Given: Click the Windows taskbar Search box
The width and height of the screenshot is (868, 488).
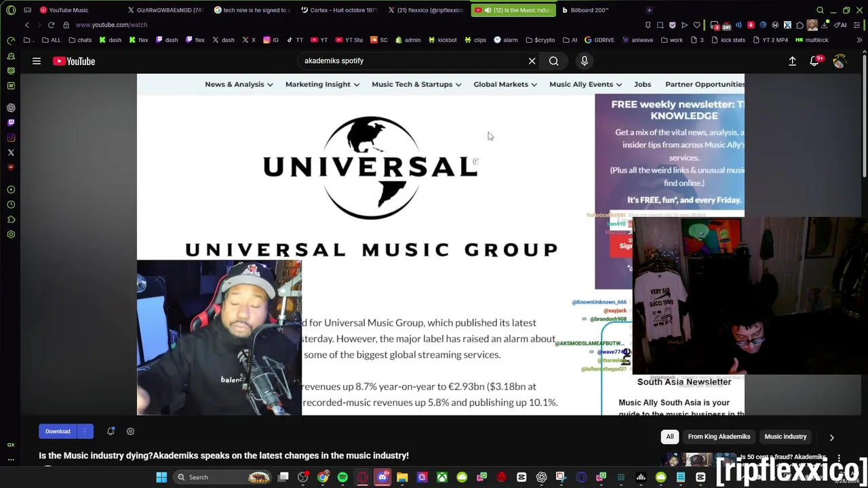Looking at the screenshot, I should 222,477.
